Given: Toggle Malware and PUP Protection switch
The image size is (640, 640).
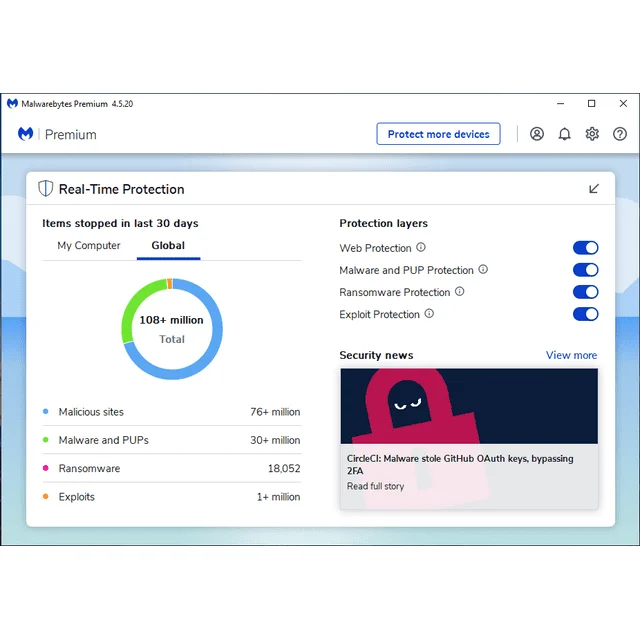Looking at the screenshot, I should (585, 270).
